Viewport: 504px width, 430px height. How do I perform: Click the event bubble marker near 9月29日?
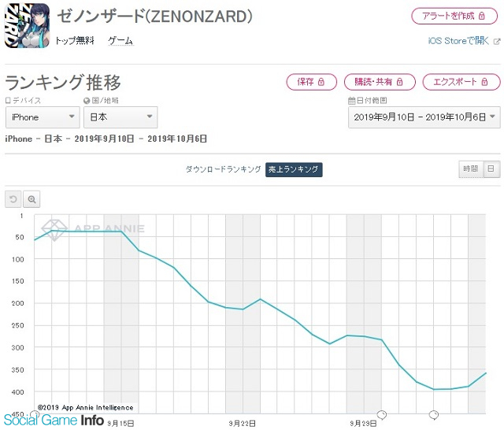coord(381,415)
